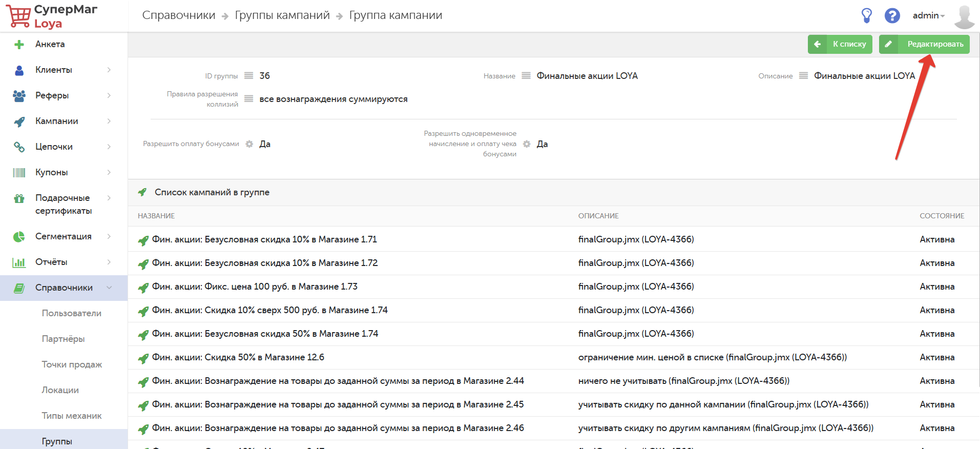Click the lightbulb hints icon
The height and width of the screenshot is (449, 980).
(866, 15)
